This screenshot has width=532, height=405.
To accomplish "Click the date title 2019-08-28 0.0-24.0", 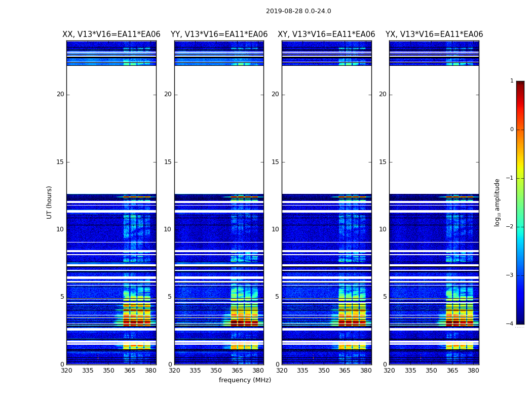I will tap(298, 11).
